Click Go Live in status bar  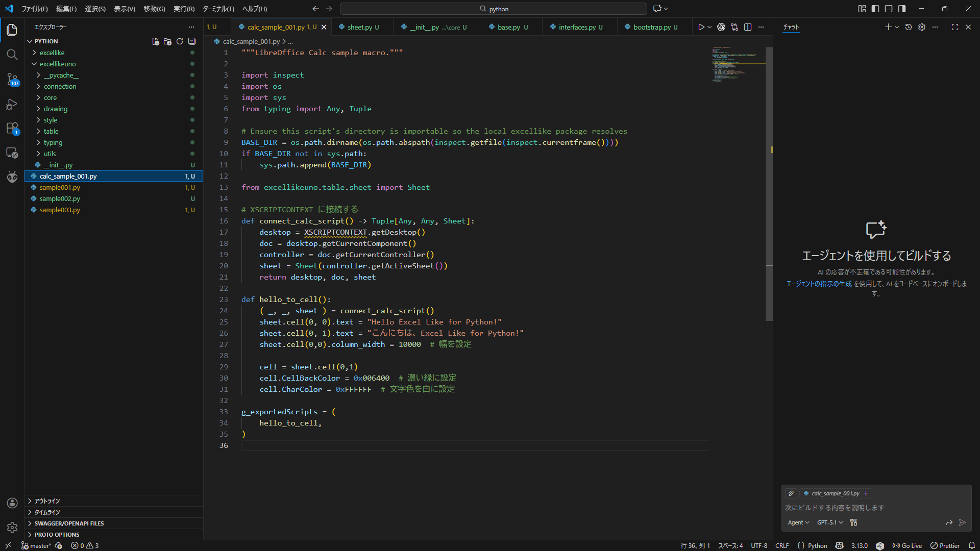[907, 545]
